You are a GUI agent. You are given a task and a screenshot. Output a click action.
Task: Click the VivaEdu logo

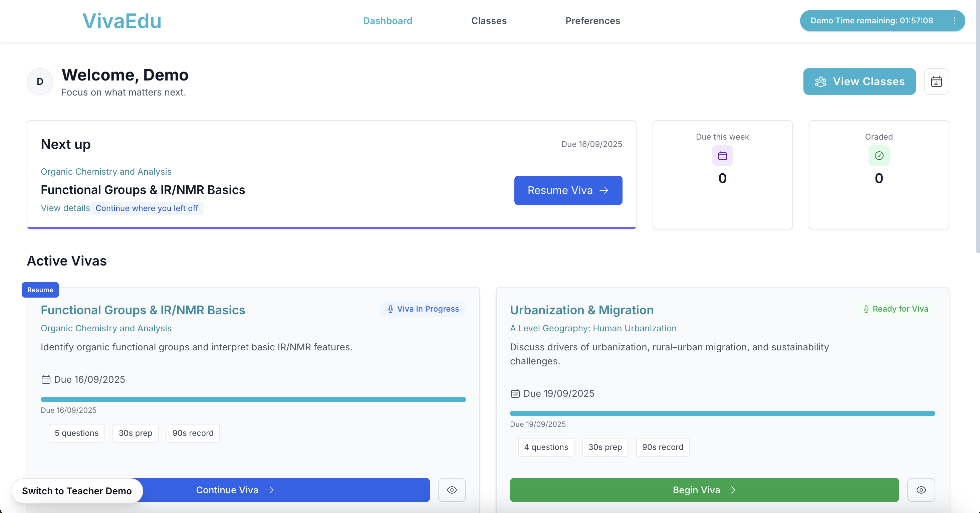click(122, 21)
